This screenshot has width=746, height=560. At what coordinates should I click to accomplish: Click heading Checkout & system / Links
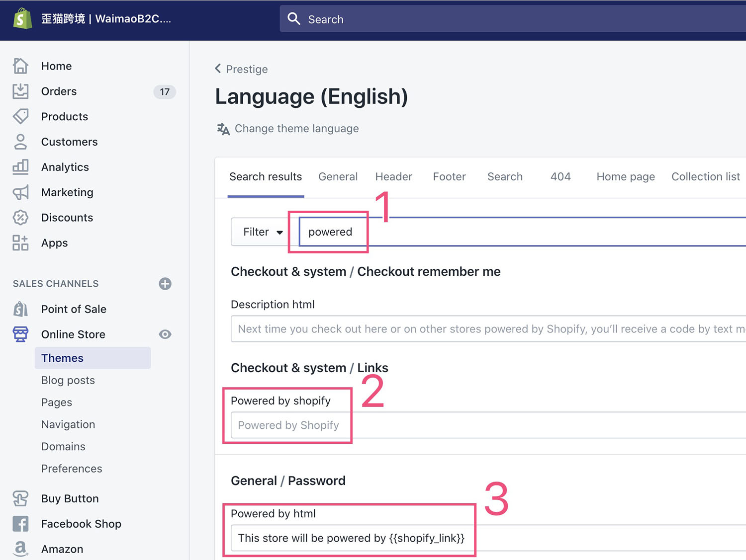click(x=309, y=368)
